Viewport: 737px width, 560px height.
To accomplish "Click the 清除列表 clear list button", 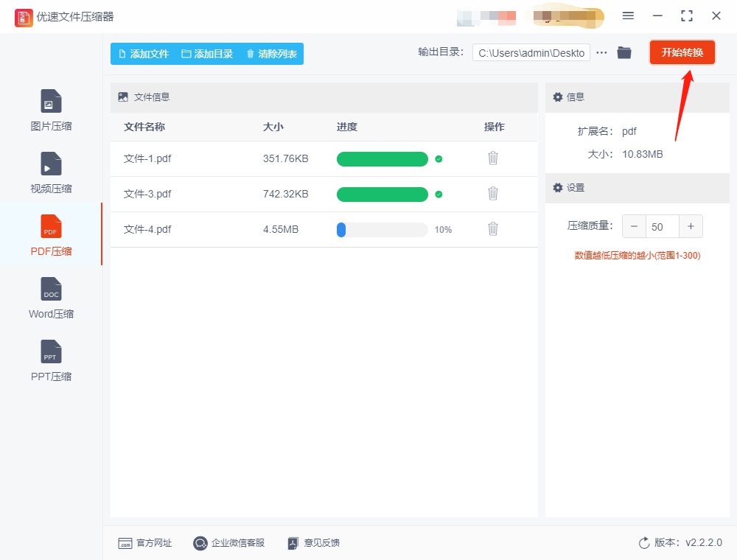I will tap(272, 54).
